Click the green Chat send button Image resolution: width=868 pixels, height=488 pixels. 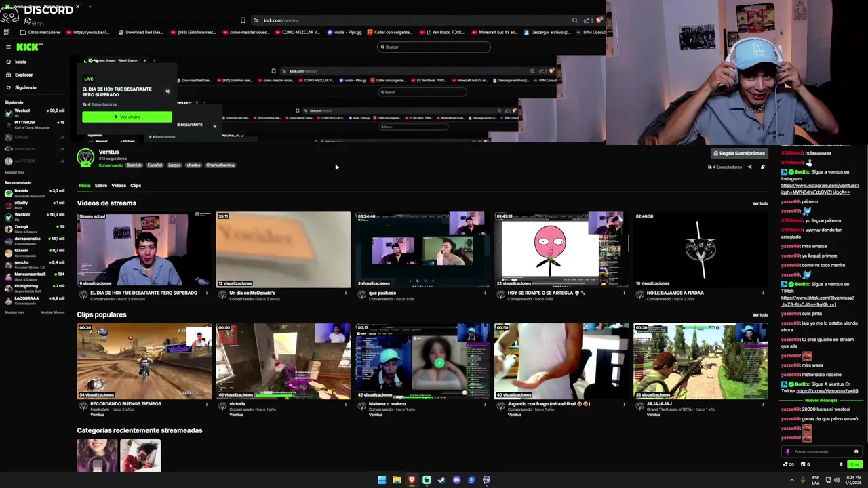[854, 464]
